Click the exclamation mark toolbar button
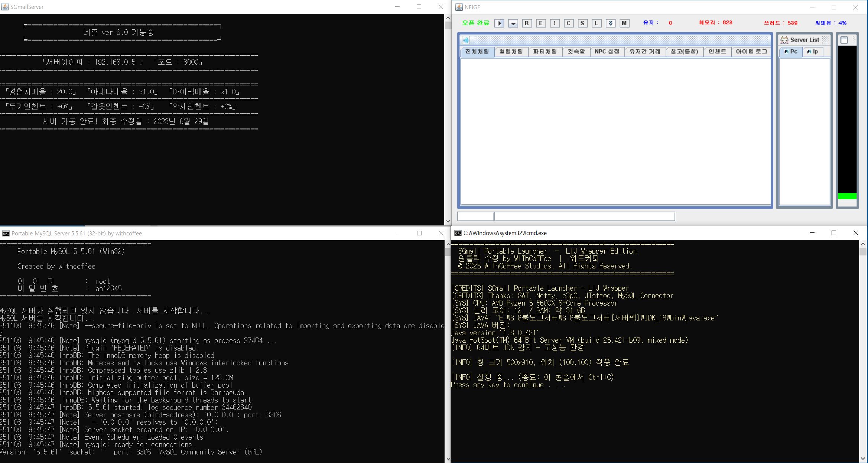This screenshot has height=463, width=868. point(555,23)
